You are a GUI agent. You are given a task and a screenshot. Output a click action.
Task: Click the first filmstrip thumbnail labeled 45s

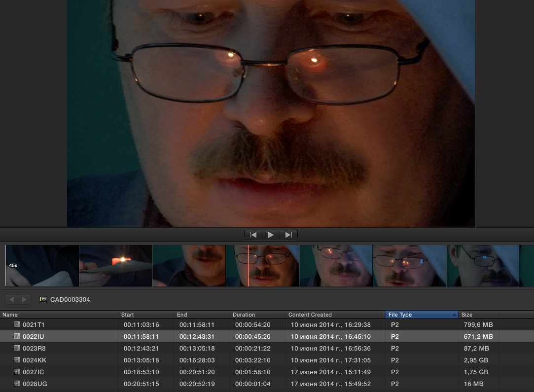pos(42,266)
